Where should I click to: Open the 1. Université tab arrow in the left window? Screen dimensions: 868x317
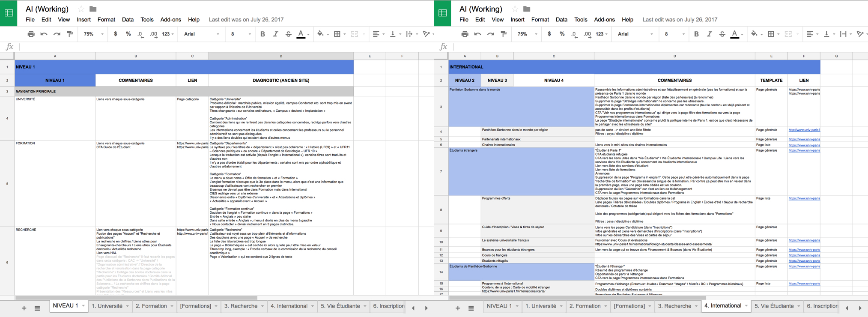(x=127, y=306)
